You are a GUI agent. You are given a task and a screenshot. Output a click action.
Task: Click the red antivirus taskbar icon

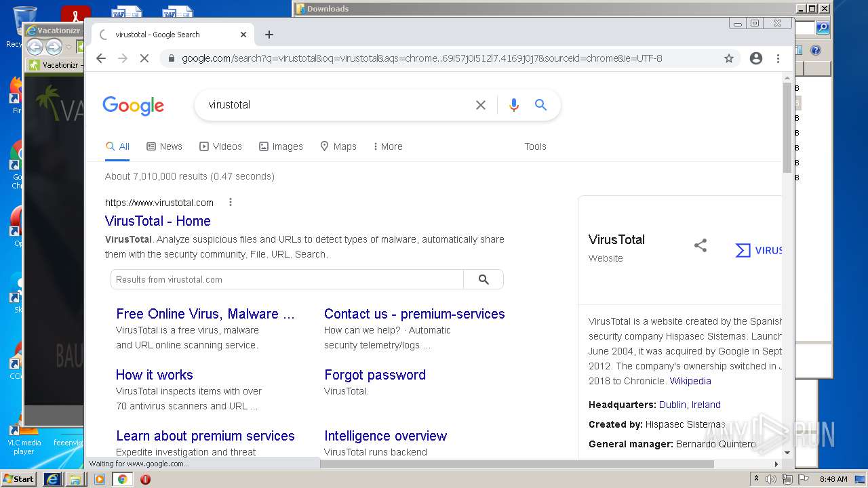coord(145,479)
